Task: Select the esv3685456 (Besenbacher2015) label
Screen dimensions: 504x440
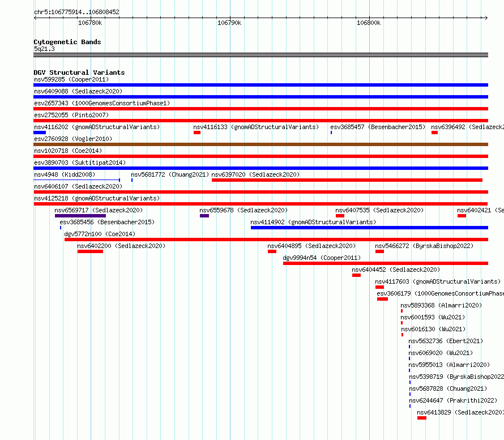Action: pos(107,222)
